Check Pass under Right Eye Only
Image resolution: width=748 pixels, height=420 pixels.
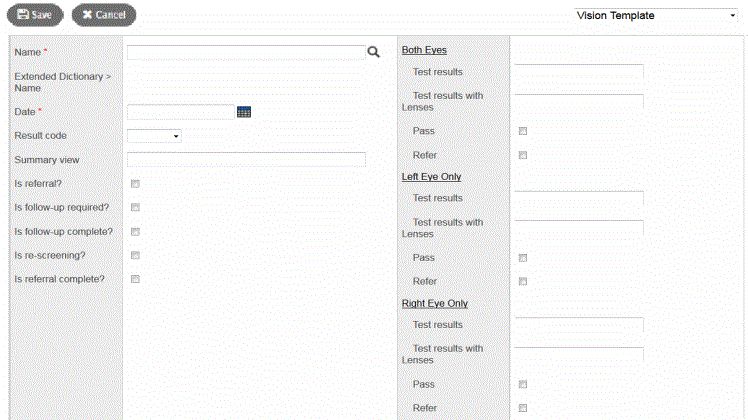(x=523, y=384)
